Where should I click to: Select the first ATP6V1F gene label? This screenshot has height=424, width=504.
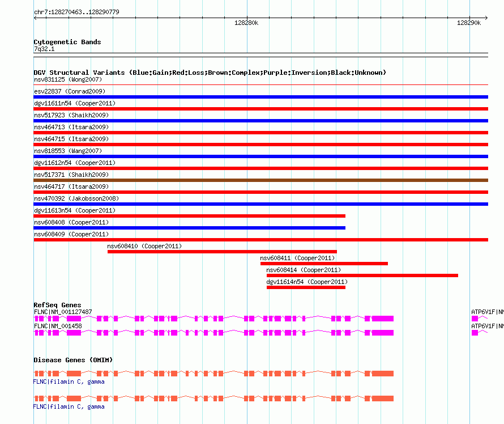tap(487, 312)
